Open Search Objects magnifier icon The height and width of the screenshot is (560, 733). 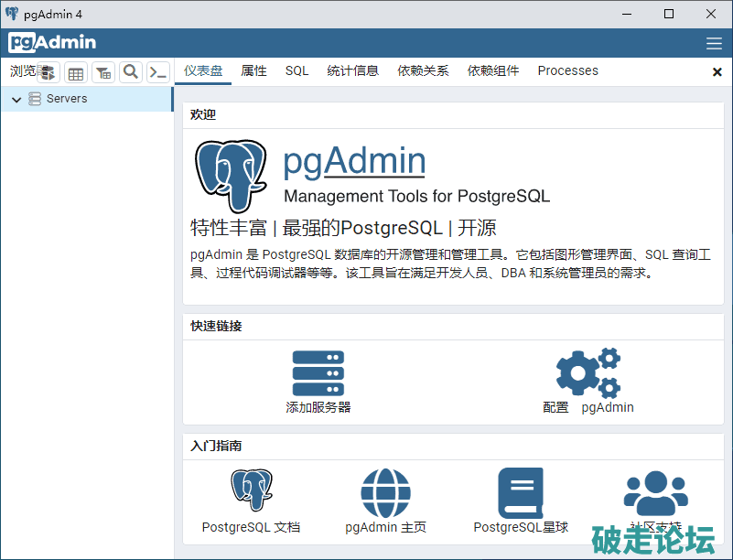[x=131, y=72]
